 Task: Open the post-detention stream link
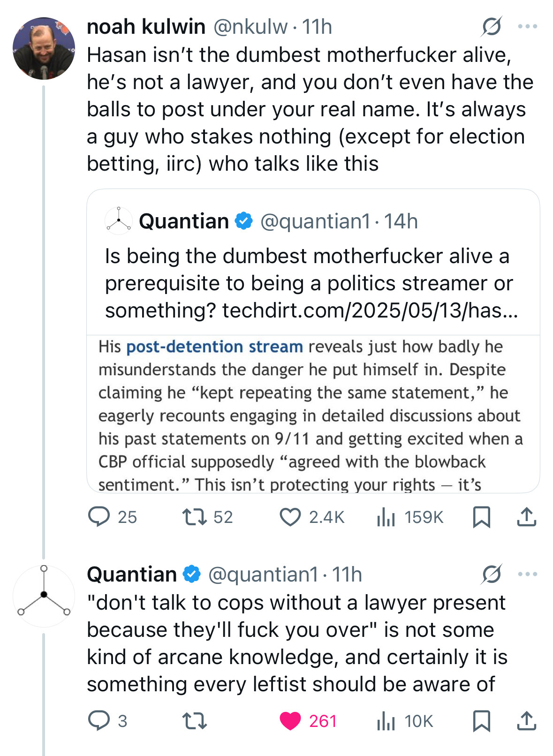pyautogui.click(x=215, y=347)
